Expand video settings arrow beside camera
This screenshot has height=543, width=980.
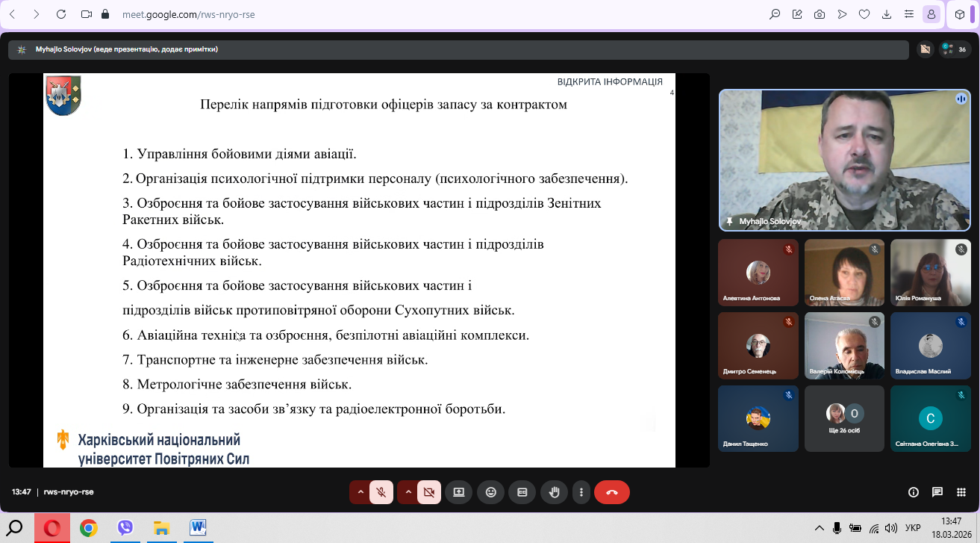(x=408, y=492)
